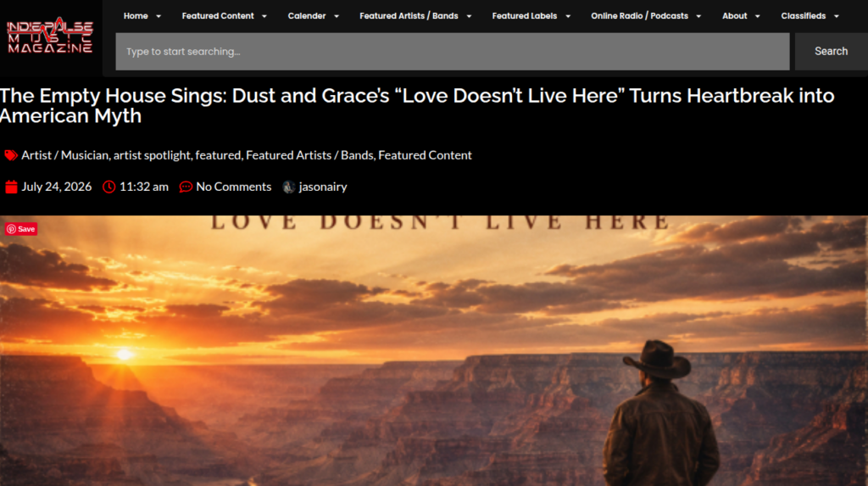Open the Calender menu
The image size is (868, 486).
(307, 16)
